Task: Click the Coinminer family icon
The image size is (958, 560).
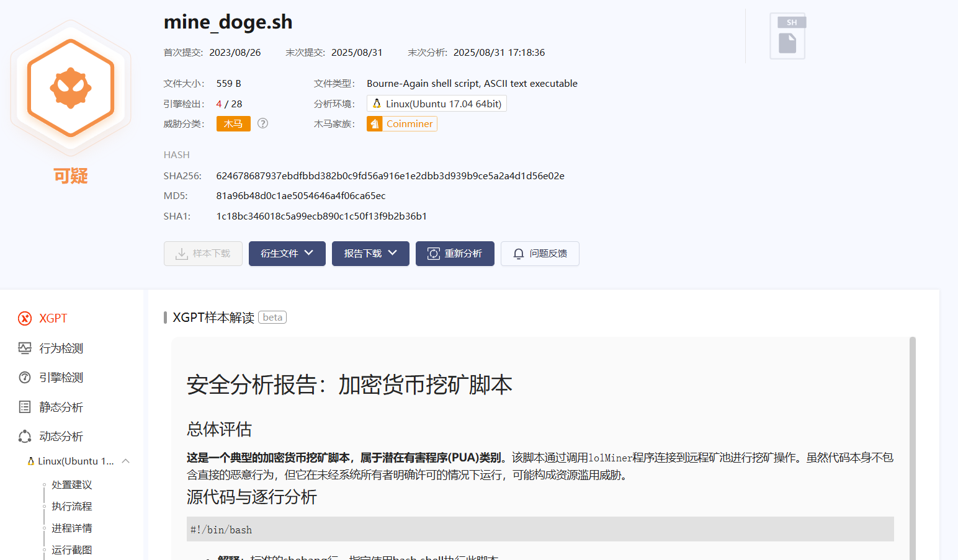Action: [x=375, y=124]
